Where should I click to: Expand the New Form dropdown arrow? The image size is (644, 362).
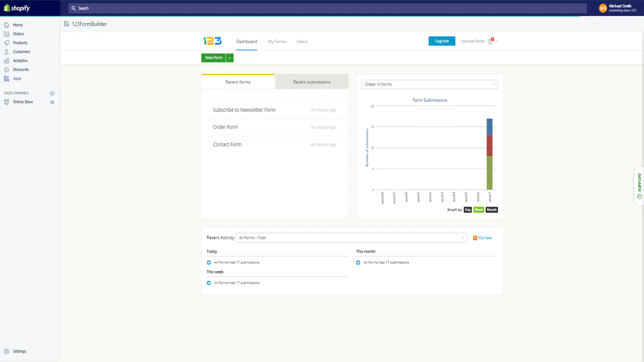229,58
